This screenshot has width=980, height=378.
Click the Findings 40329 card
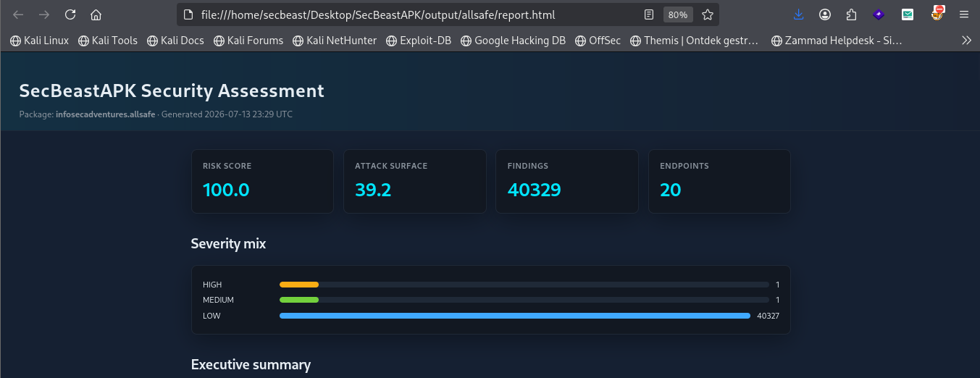[x=567, y=181]
